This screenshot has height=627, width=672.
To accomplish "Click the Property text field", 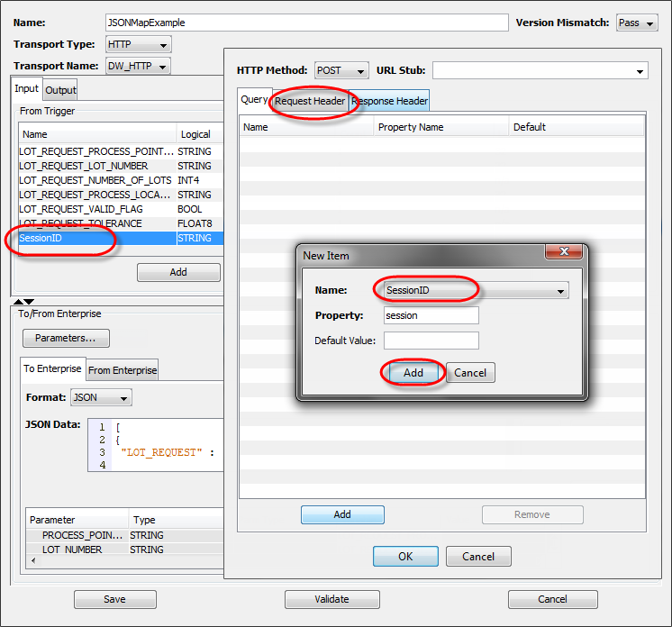I will click(431, 316).
